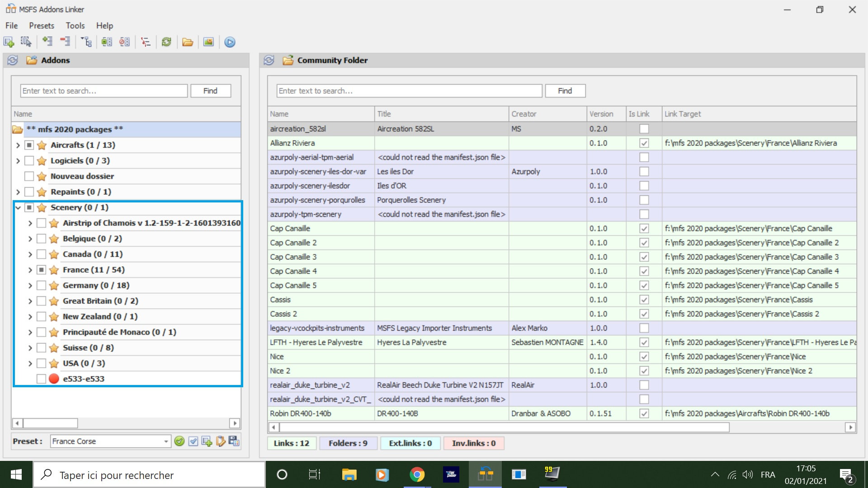Check the Germany scenery checkbox
This screenshot has height=488, width=868.
pos(41,286)
